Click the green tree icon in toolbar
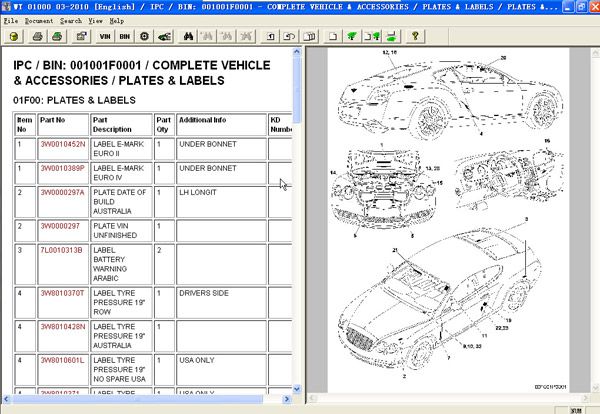Screen dimensions: 600x414 (x=351, y=36)
